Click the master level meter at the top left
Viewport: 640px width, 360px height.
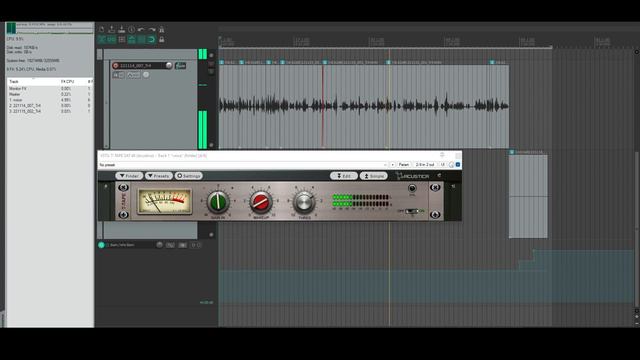(x=11, y=28)
